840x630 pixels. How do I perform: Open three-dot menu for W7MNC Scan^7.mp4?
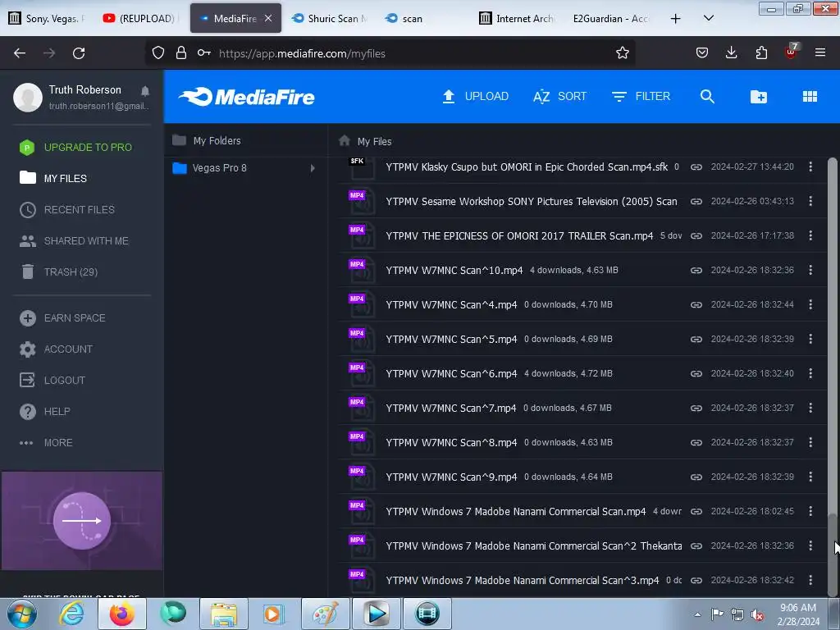tap(810, 408)
